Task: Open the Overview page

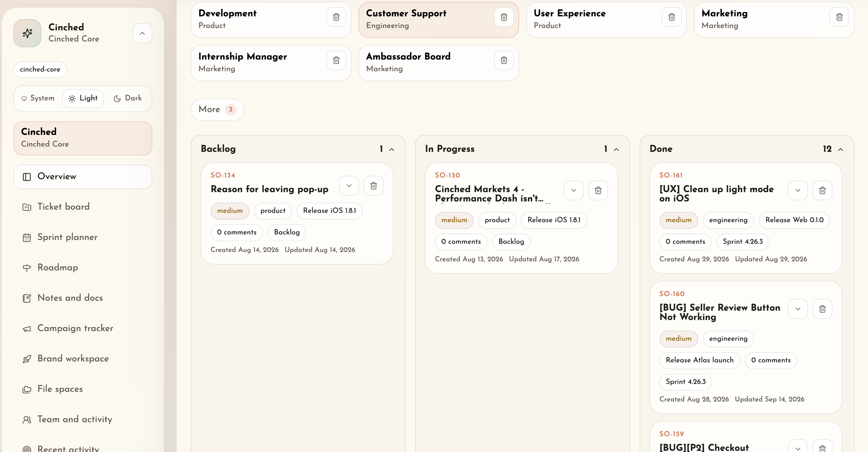Action: pyautogui.click(x=83, y=177)
